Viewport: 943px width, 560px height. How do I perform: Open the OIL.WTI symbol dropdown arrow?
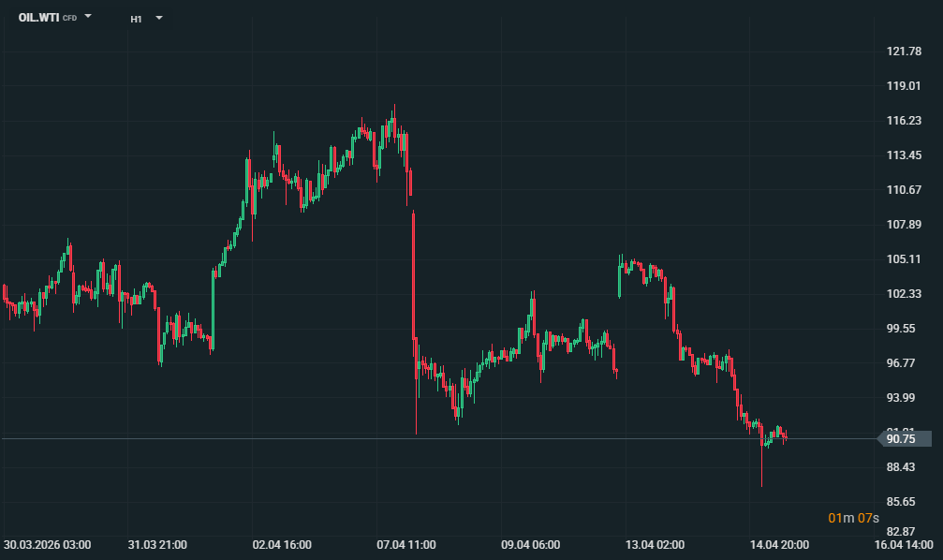click(88, 17)
